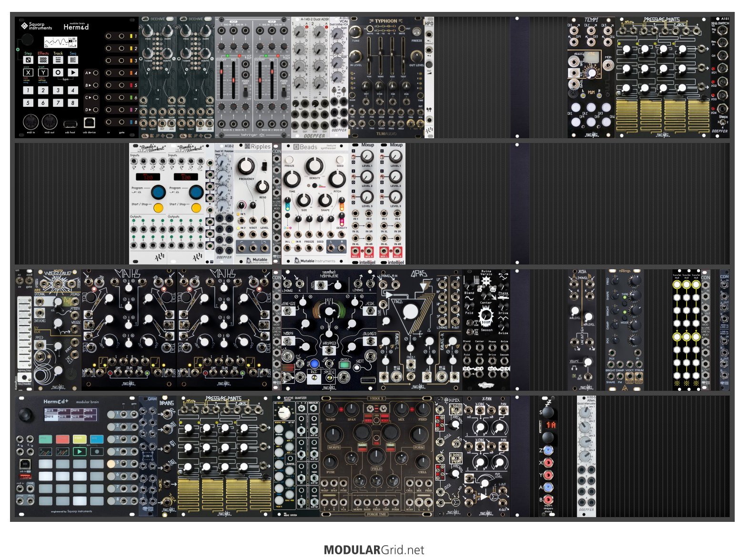Click the green play button on Hermod+
This screenshot has width=749, height=560.
pyautogui.click(x=80, y=451)
